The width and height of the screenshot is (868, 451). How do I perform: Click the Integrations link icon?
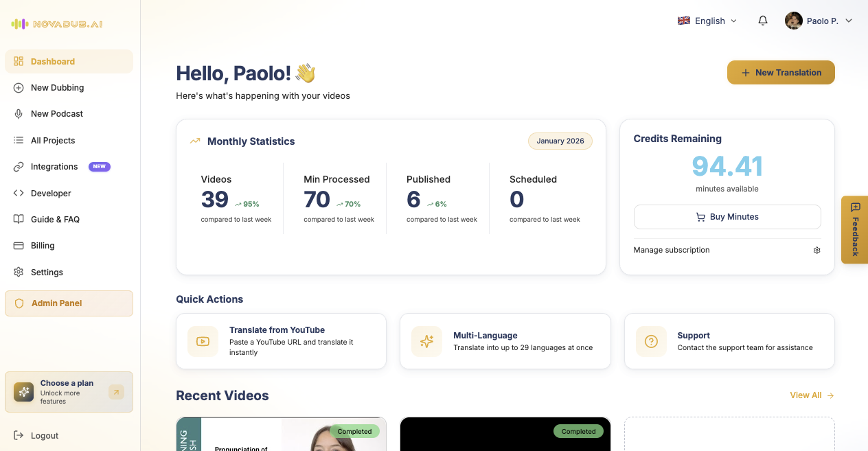click(18, 166)
